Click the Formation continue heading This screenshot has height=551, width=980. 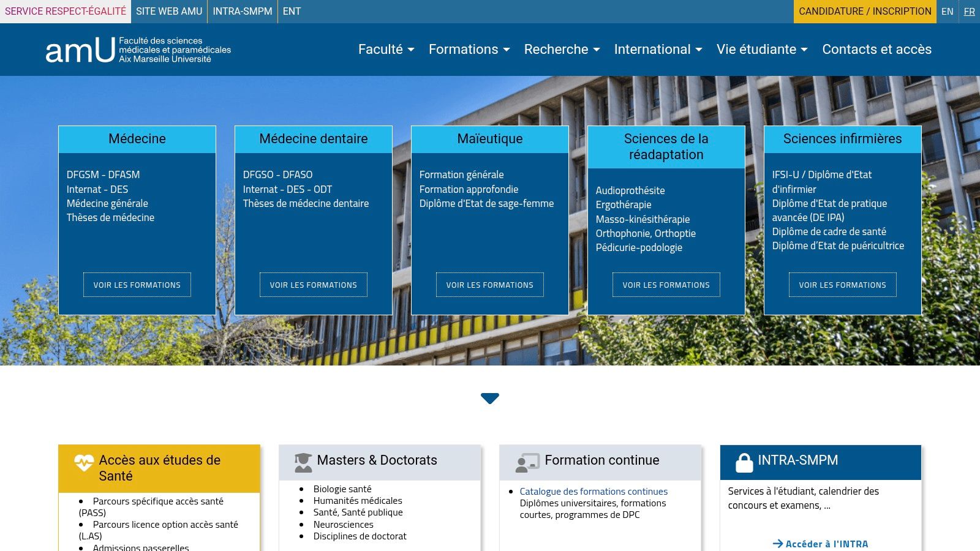tap(602, 460)
